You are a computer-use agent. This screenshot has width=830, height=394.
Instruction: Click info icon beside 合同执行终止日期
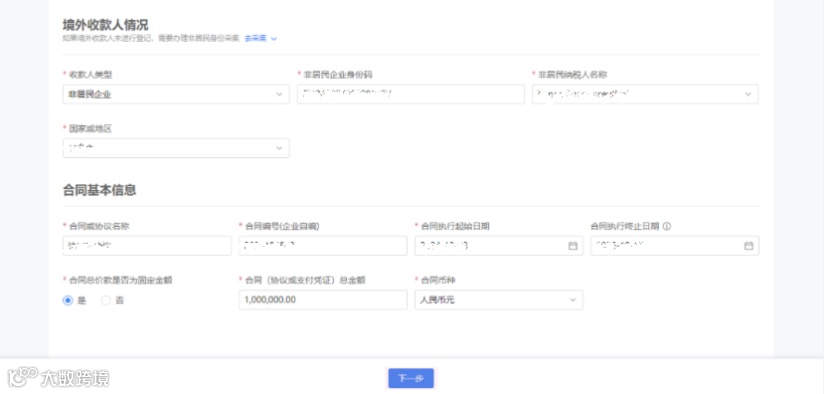[x=666, y=226]
